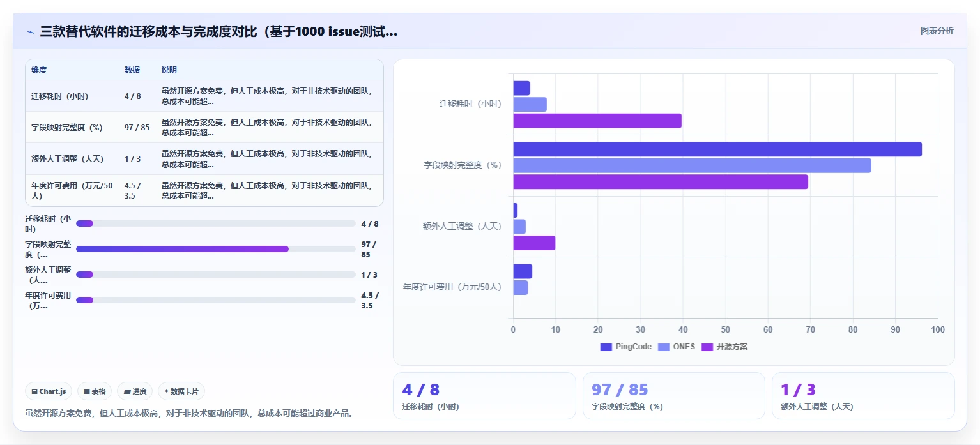Click the card title 三款替代软件的迁移成本与完成度对比
Image resolution: width=980 pixels, height=445 pixels.
218,31
